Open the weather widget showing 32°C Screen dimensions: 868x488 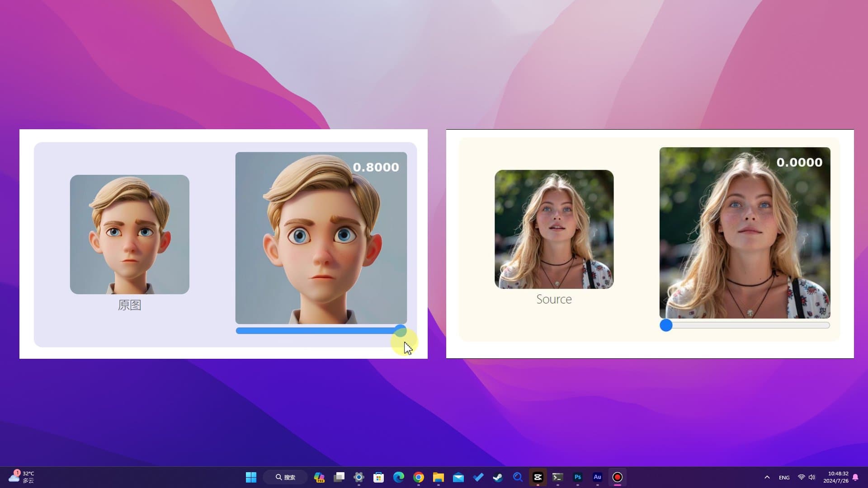tap(22, 477)
